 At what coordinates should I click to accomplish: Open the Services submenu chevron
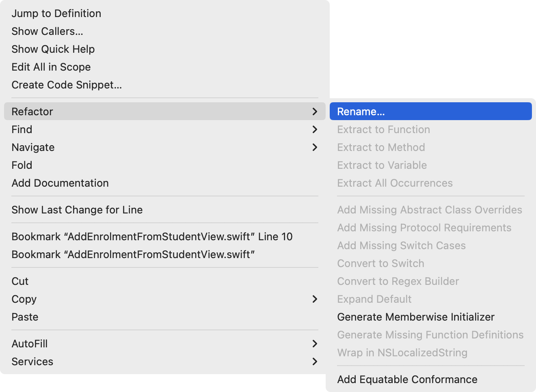[x=315, y=362]
